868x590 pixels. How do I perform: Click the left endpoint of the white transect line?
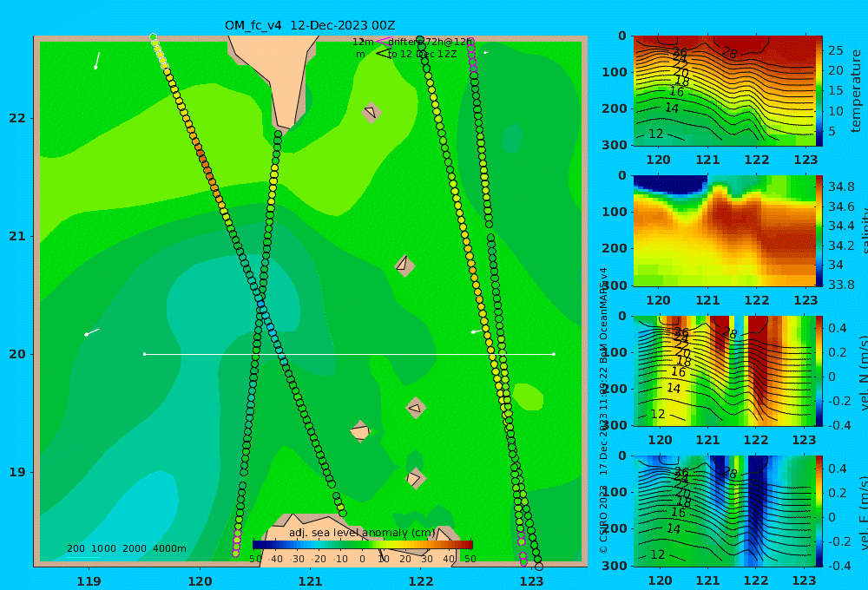(144, 354)
